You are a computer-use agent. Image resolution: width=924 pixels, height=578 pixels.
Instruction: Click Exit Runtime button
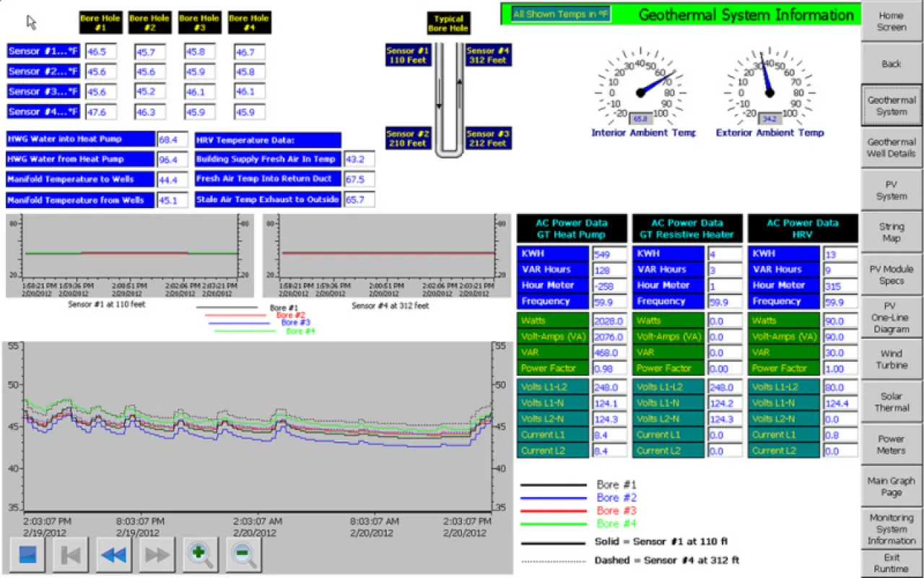coord(892,563)
